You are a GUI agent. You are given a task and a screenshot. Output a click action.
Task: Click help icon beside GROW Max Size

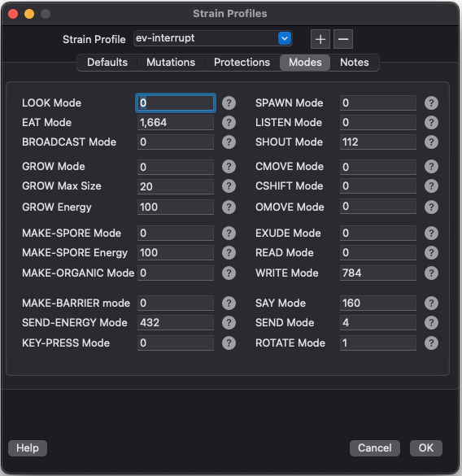[x=229, y=186]
